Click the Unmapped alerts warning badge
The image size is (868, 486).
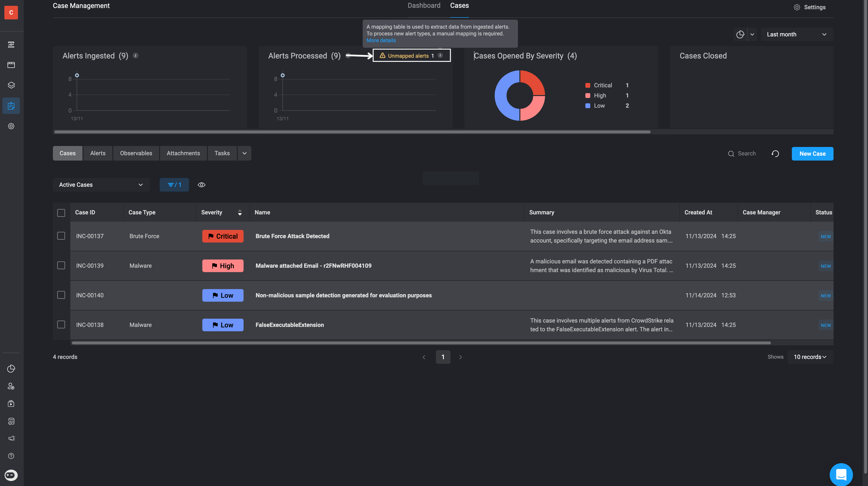(411, 56)
